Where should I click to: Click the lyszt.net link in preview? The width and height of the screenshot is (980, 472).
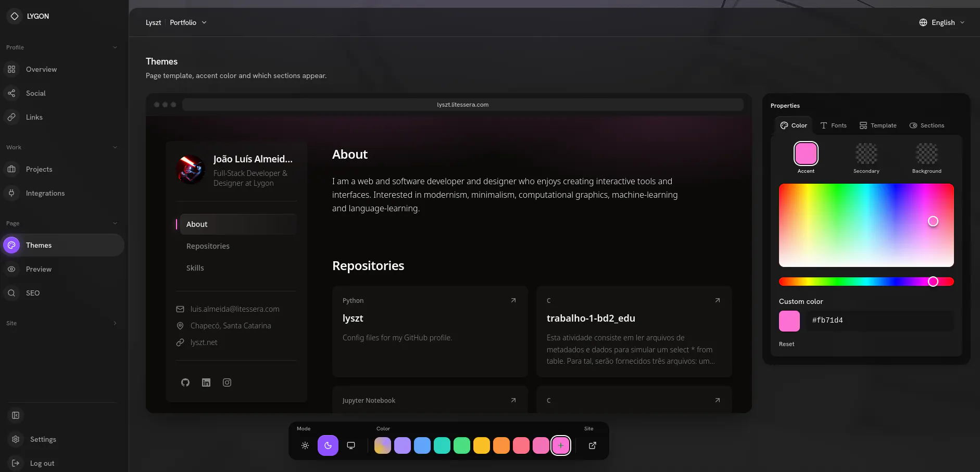tap(204, 342)
